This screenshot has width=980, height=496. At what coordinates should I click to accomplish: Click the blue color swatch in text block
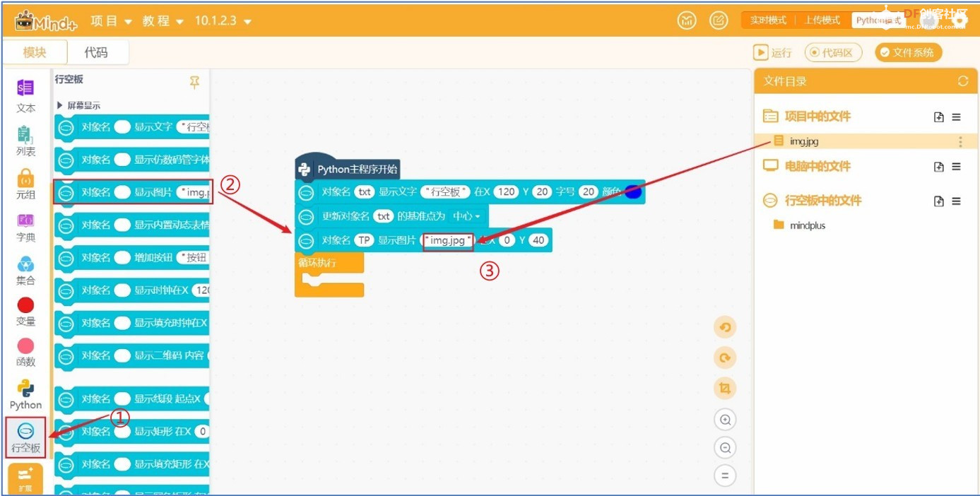(633, 192)
